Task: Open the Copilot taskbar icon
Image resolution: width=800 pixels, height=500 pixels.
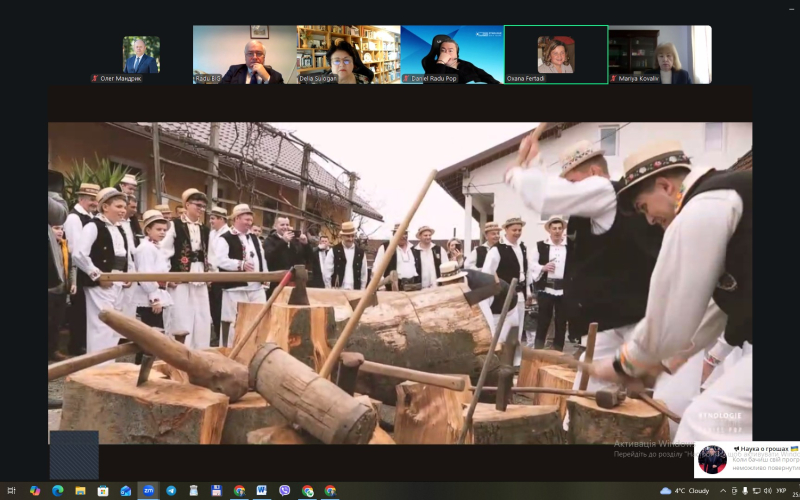Action: point(35,490)
